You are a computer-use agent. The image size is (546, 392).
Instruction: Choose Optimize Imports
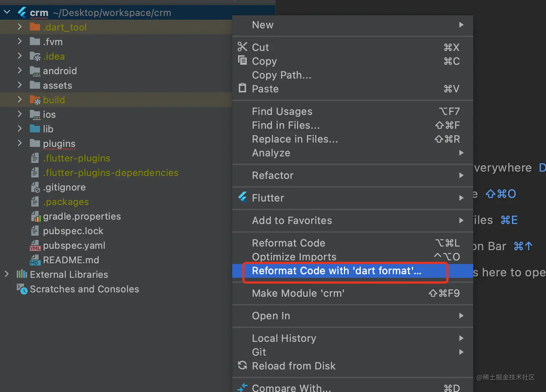click(x=352, y=257)
